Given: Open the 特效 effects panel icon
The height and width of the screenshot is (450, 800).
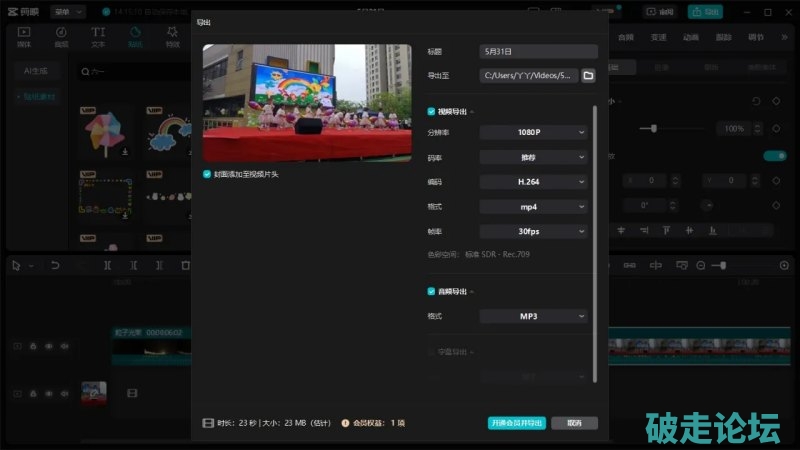Looking at the screenshot, I should click(x=173, y=38).
